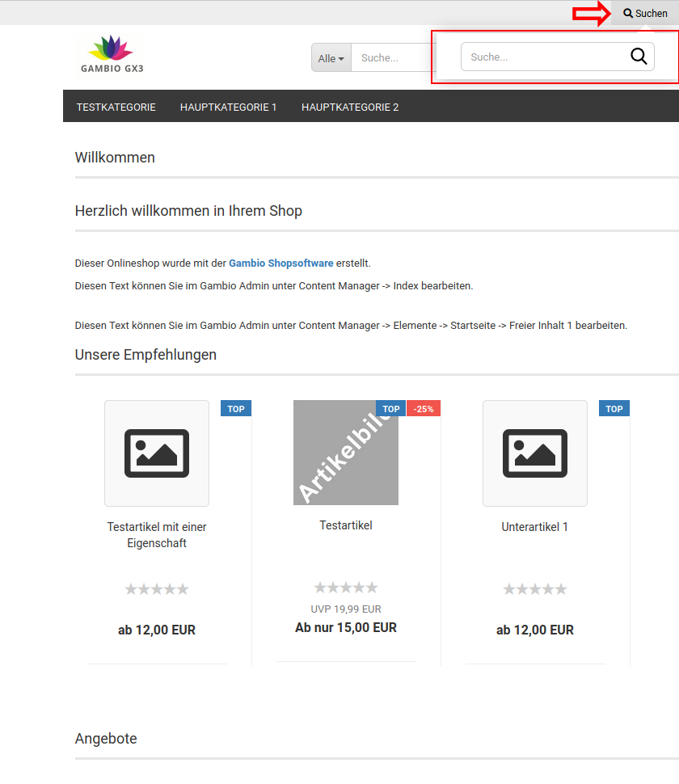Click the TOP badge on Unterartikel 1
Screen dimensions: 679x784
point(614,409)
